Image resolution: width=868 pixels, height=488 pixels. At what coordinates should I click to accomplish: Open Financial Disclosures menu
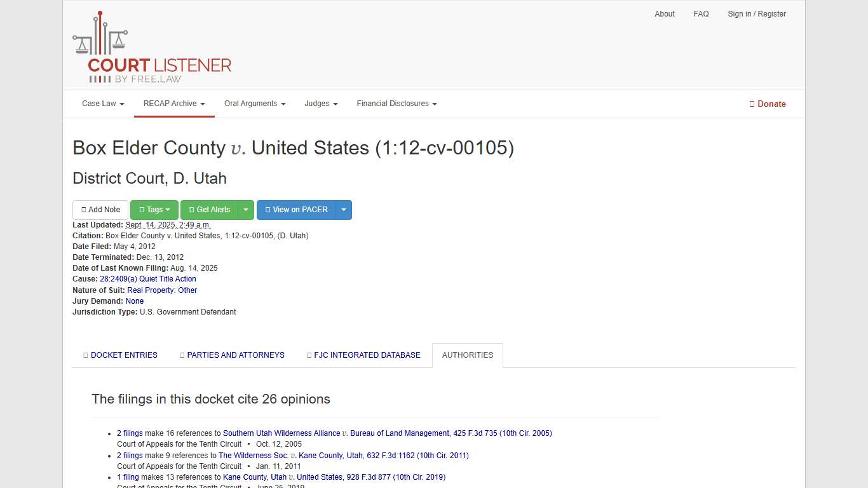[x=397, y=104]
